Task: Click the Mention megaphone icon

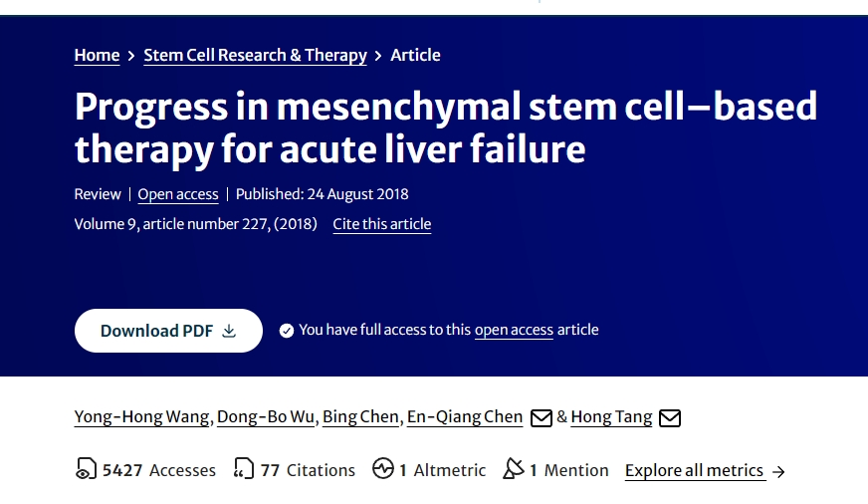Action: coord(514,470)
